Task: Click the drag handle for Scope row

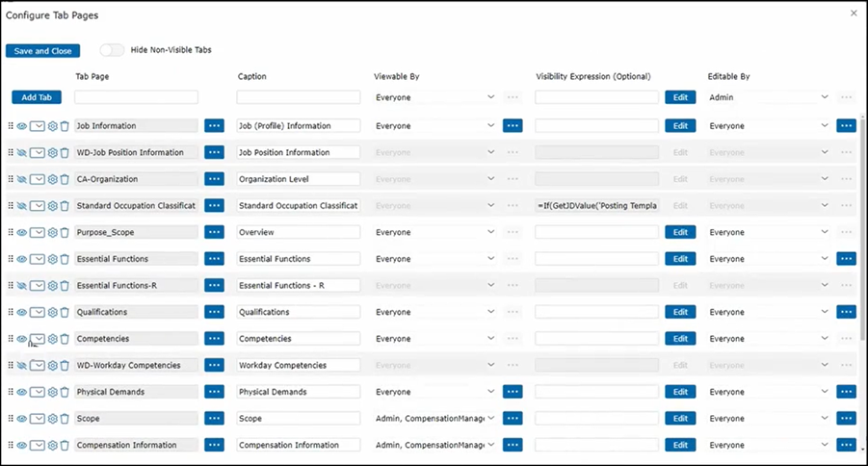Action: click(x=11, y=419)
